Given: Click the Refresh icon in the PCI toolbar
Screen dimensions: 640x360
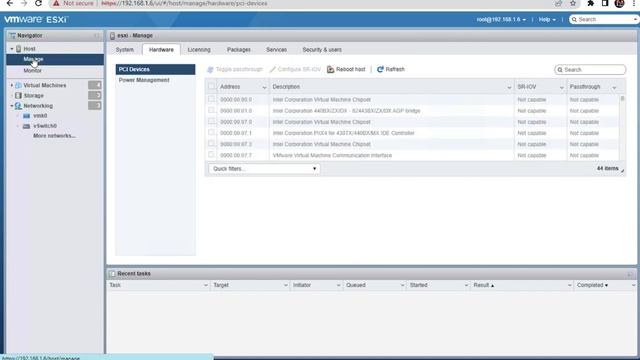Looking at the screenshot, I should click(380, 69).
